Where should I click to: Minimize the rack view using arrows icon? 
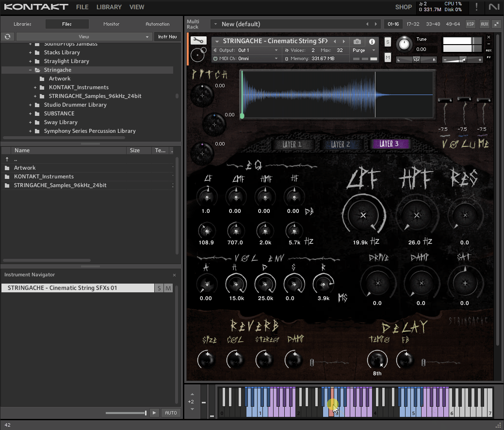point(496,24)
